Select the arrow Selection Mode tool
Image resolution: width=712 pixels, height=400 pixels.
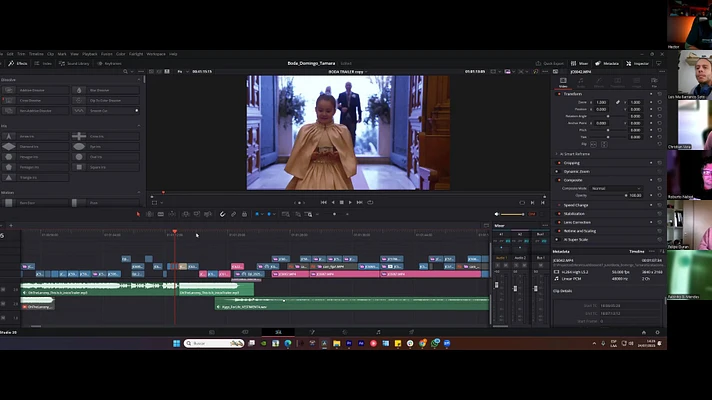(138, 214)
